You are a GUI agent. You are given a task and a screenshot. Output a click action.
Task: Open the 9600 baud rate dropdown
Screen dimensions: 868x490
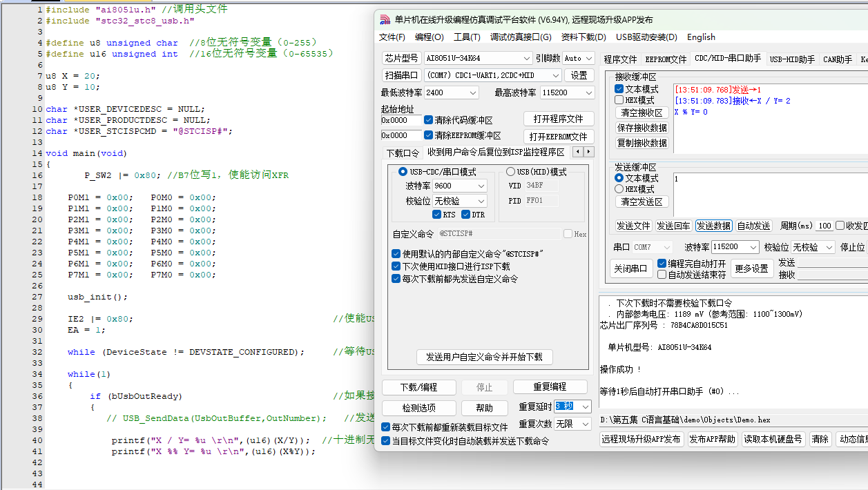coord(460,186)
